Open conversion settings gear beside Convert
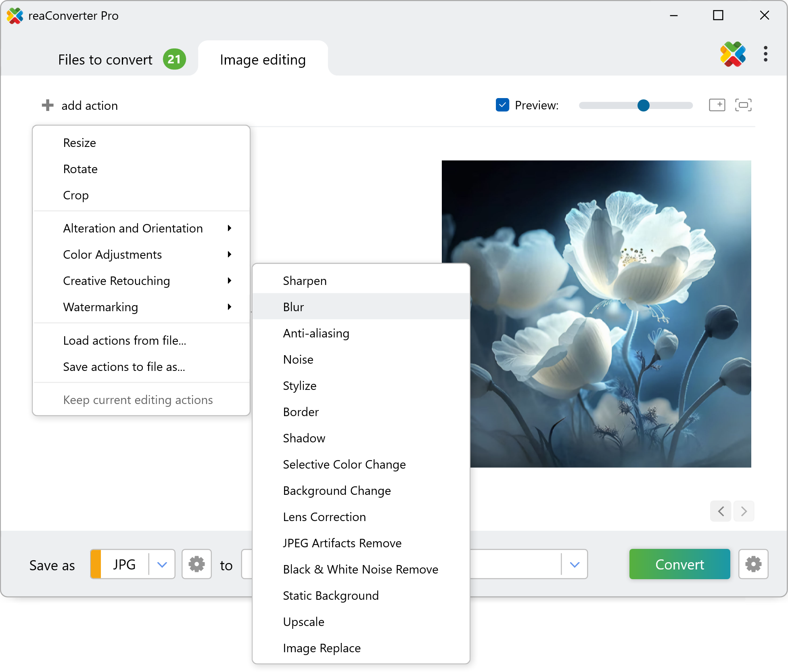The image size is (788, 672). 753,564
